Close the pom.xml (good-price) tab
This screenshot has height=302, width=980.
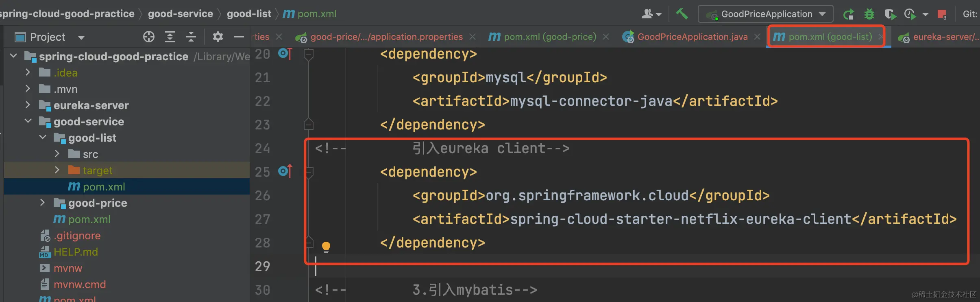click(606, 37)
